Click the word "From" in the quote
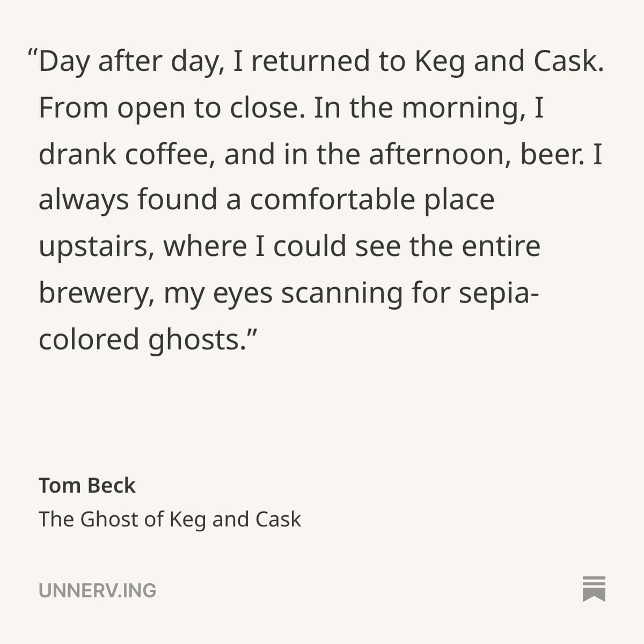 (x=74, y=108)
